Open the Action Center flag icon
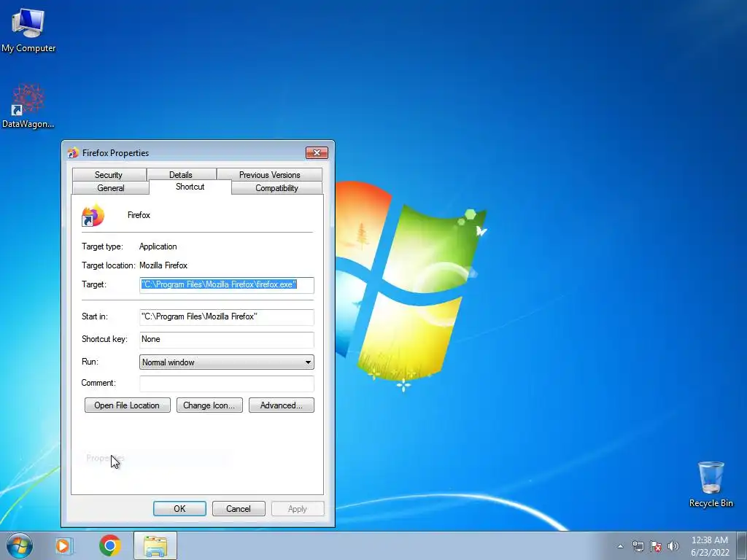 point(656,546)
